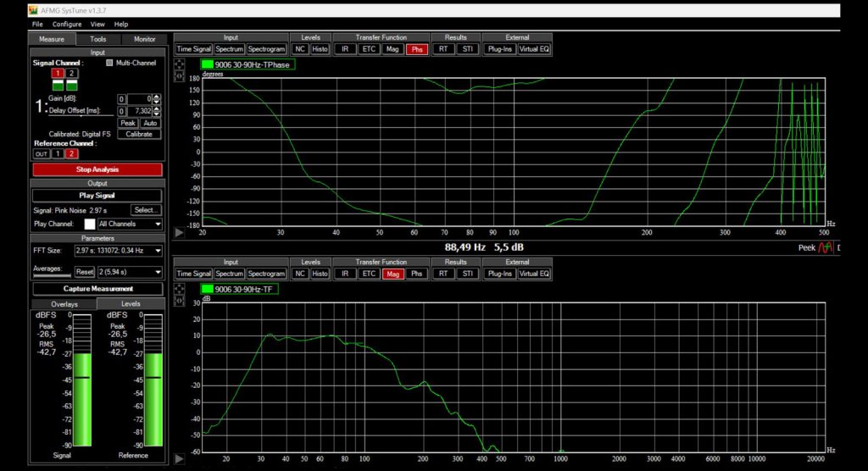Click the play triangle under the magnitude graph

[x=179, y=458]
